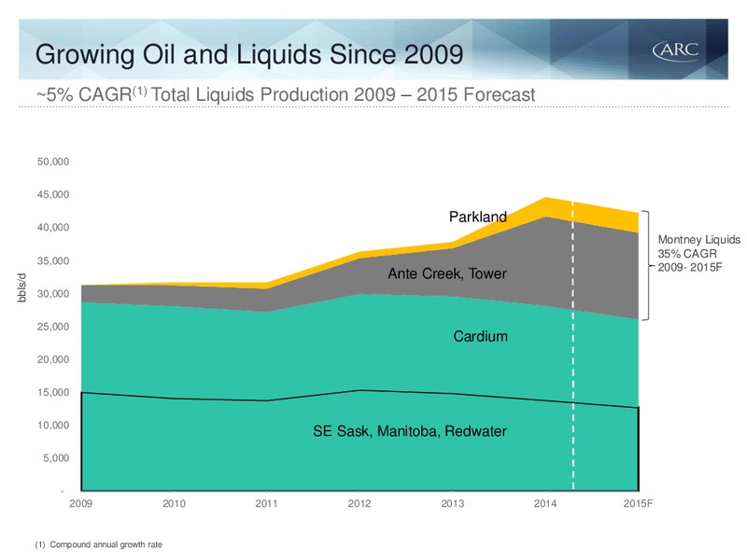
Task: Click the 30,000 y-axis label
Action: pyautogui.click(x=53, y=294)
